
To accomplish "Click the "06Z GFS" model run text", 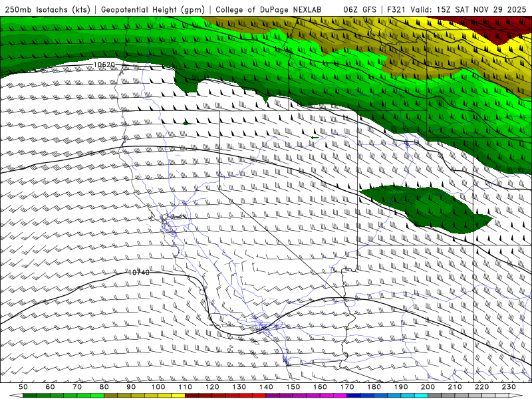I will (360, 9).
